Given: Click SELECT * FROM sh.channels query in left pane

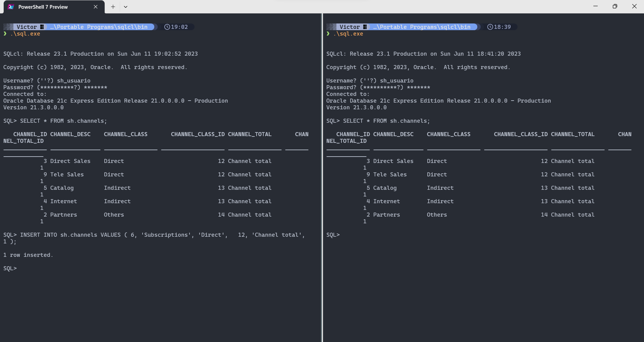Looking at the screenshot, I should [64, 121].
